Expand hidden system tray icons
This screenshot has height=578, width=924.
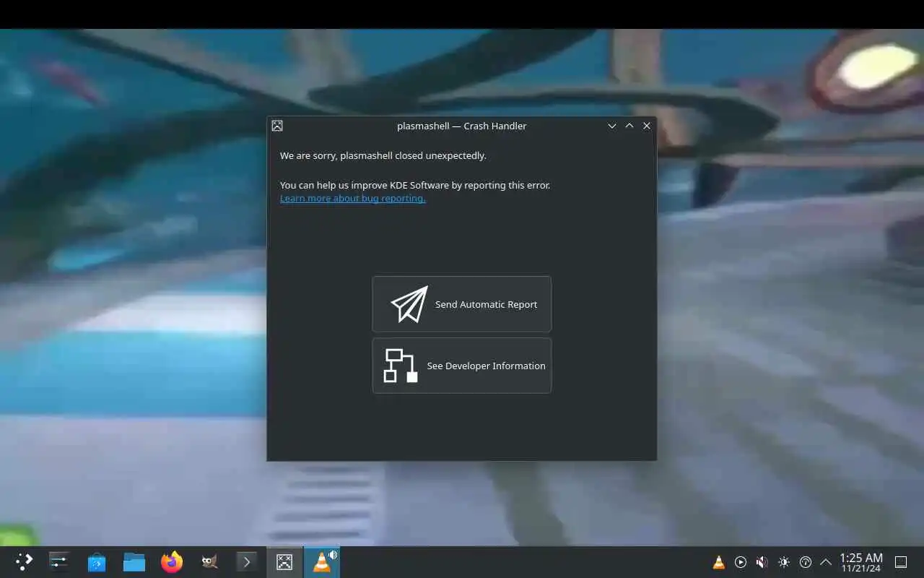[826, 562]
